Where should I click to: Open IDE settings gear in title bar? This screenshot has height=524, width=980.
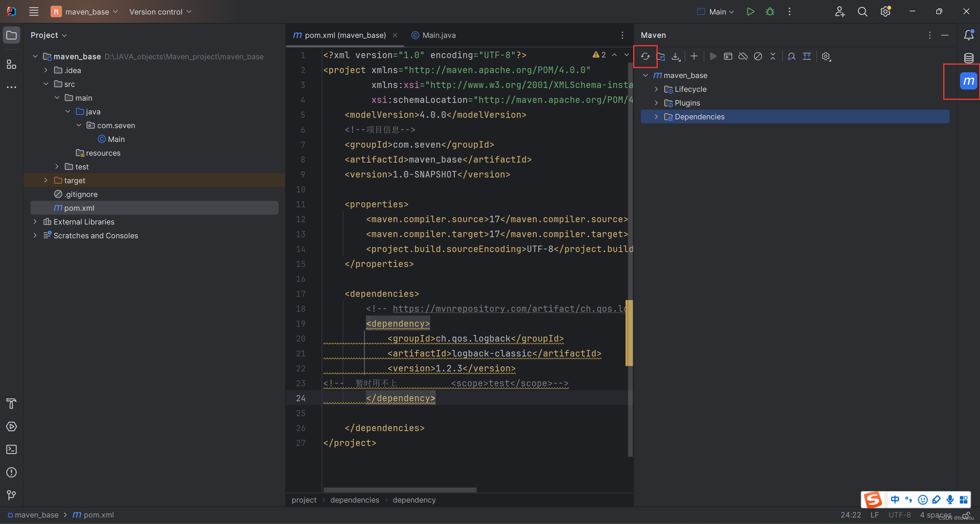[885, 12]
